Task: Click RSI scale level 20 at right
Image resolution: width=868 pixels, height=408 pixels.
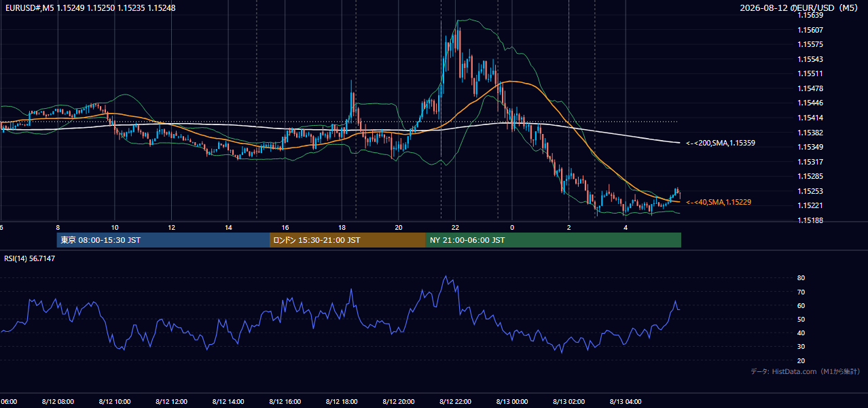Action: click(x=801, y=360)
